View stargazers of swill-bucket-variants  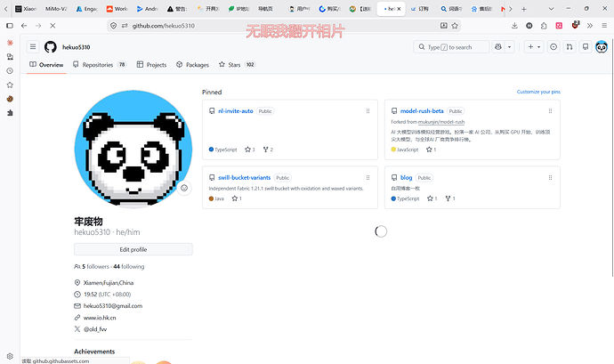pos(237,198)
